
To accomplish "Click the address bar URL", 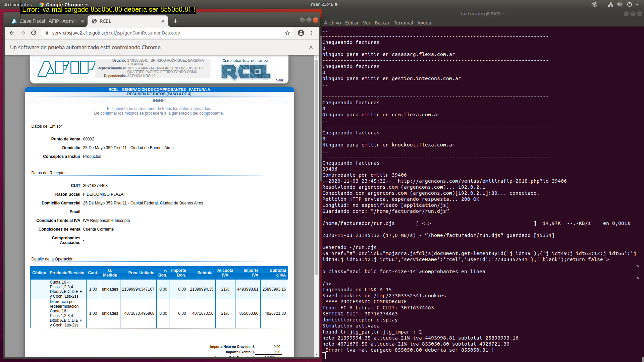I will coord(116,33).
